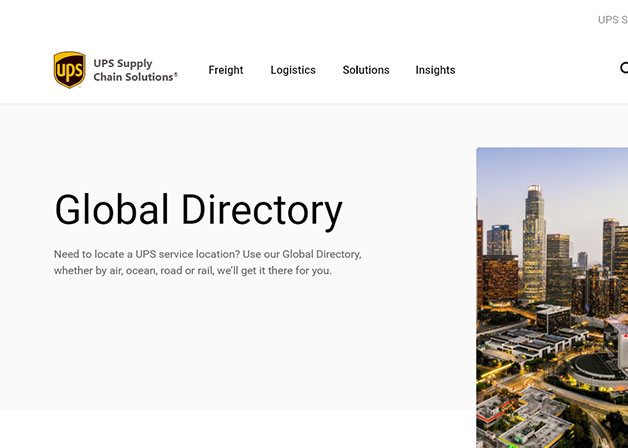The image size is (628, 448).
Task: Click the Global Directory heading
Action: pyautogui.click(x=199, y=210)
